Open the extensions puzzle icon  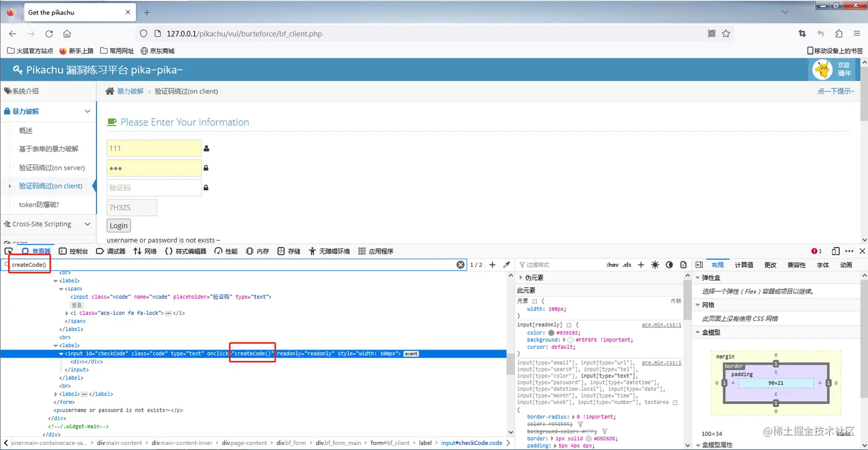click(839, 33)
